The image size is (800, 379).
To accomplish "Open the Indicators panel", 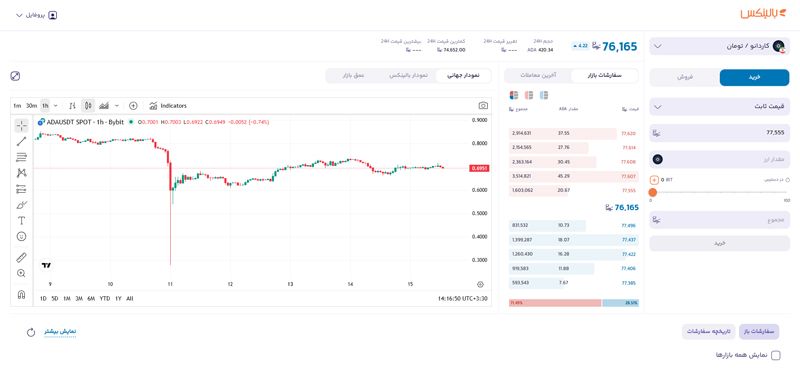I will pos(168,106).
